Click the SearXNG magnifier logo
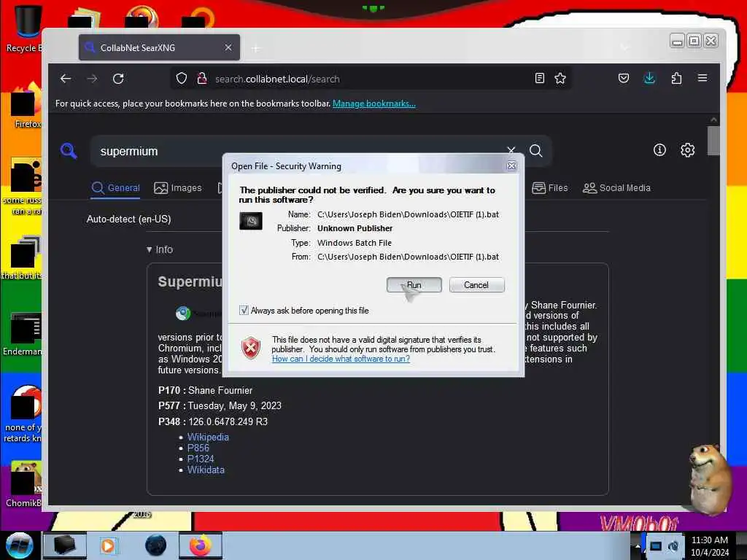Viewport: 747px width, 560px height. 69,151
